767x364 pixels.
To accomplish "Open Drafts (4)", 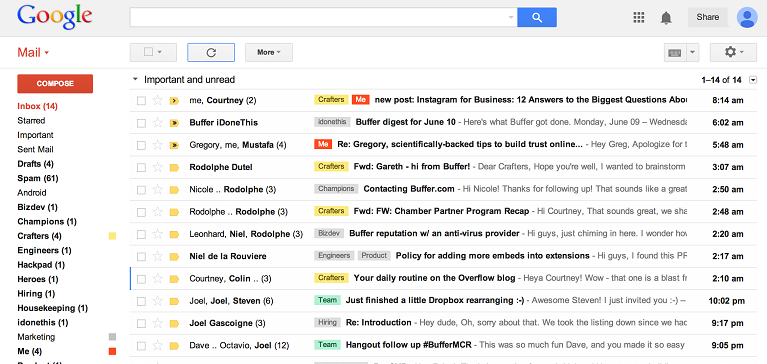I will click(35, 163).
